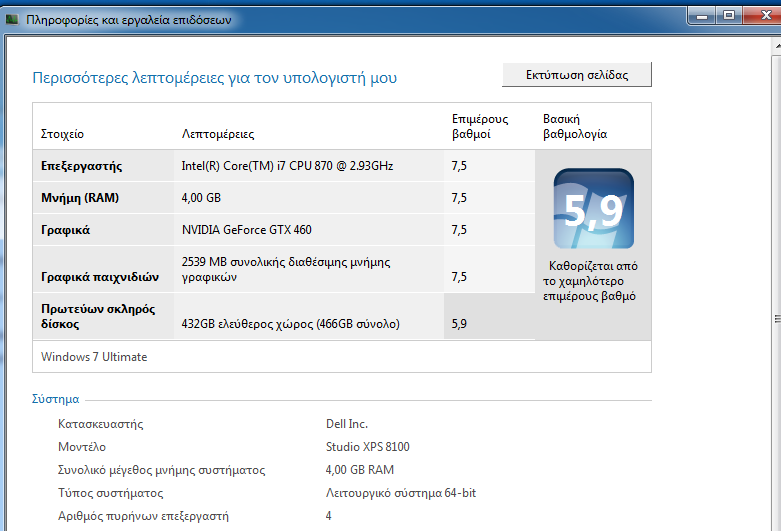Click the Μοντέλο label
Screen dimensions: 781x531
[x=82, y=447]
